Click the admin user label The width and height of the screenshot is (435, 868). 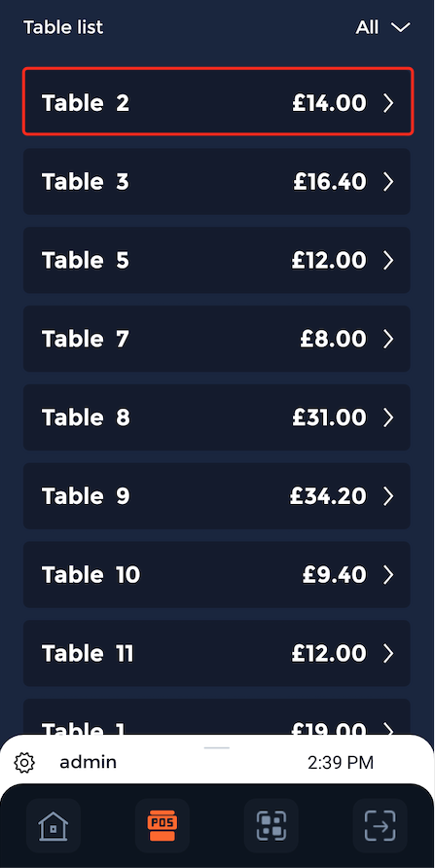click(88, 762)
